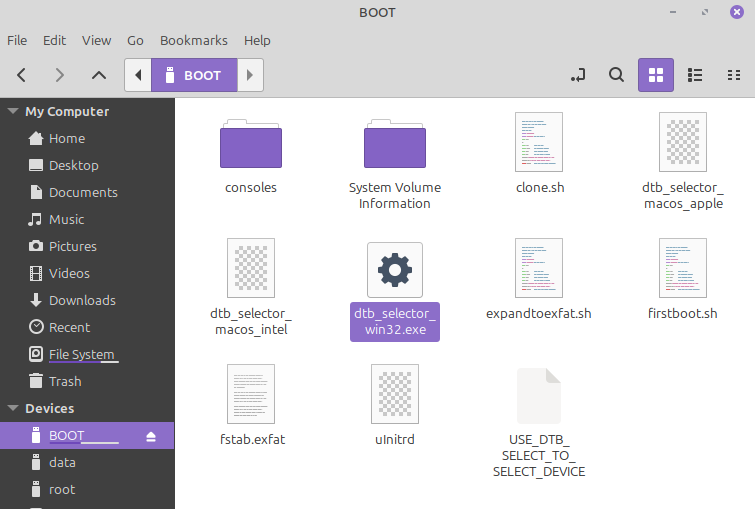The width and height of the screenshot is (755, 509).
Task: Collapse the Devices sidebar section
Action: tap(12, 409)
